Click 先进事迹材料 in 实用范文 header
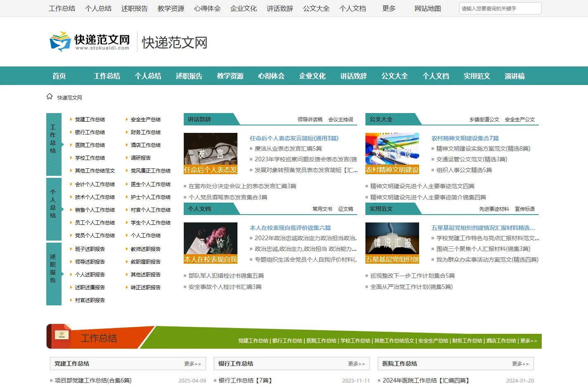Screen dimensions: 588x385 494,209
